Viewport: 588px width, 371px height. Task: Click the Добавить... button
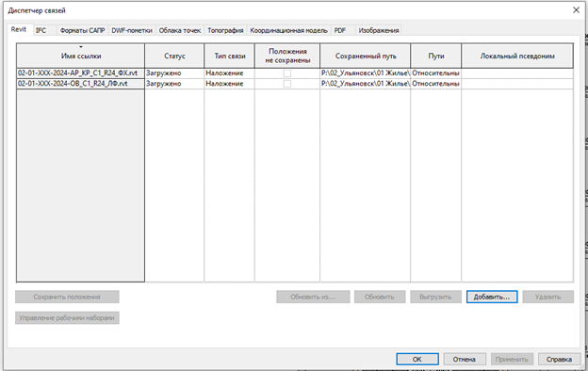coord(492,297)
